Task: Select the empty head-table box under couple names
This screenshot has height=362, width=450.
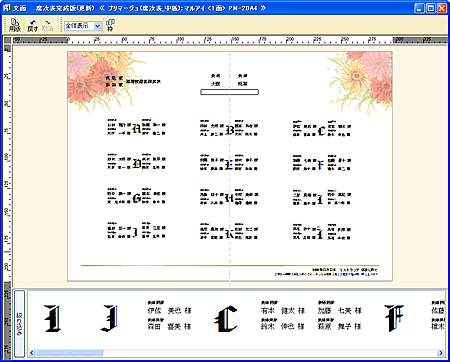Action: (x=229, y=92)
